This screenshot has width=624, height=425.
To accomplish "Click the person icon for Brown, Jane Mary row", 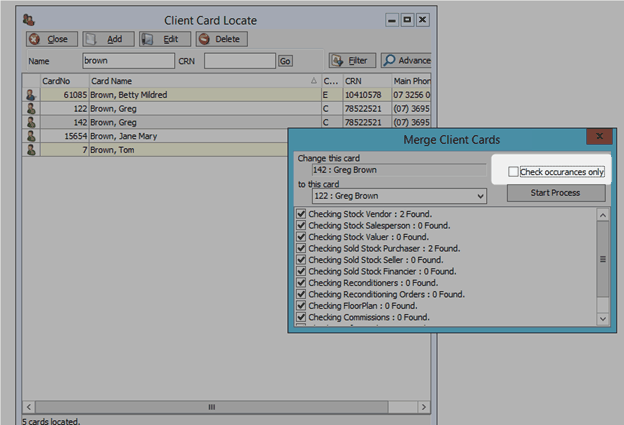I will [x=31, y=136].
